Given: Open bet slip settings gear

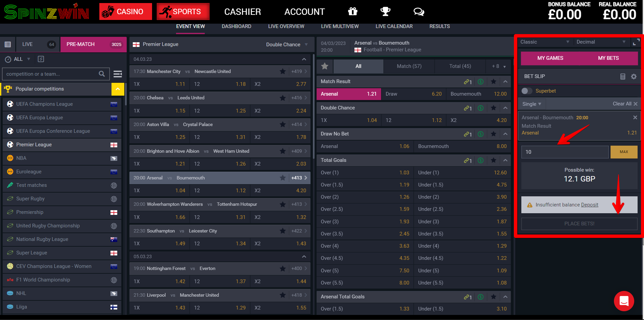Looking at the screenshot, I should [x=634, y=76].
